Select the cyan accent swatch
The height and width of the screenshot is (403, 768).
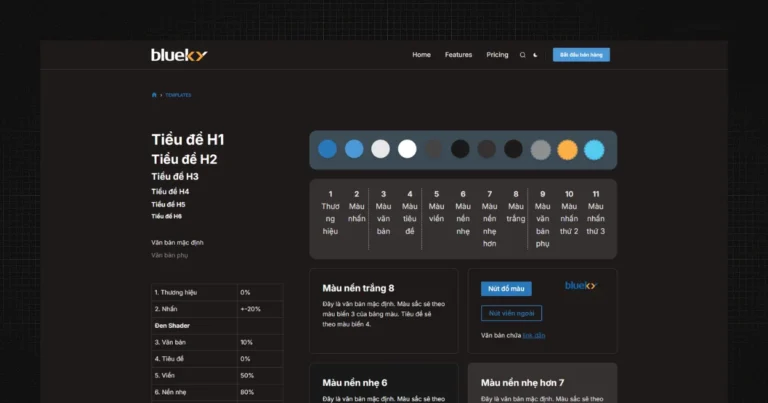pos(594,150)
